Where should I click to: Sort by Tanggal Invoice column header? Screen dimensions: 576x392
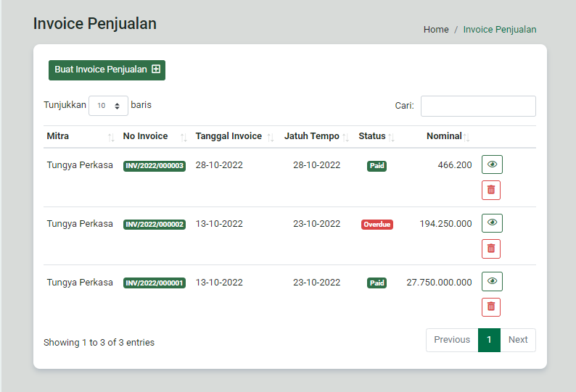click(236, 136)
